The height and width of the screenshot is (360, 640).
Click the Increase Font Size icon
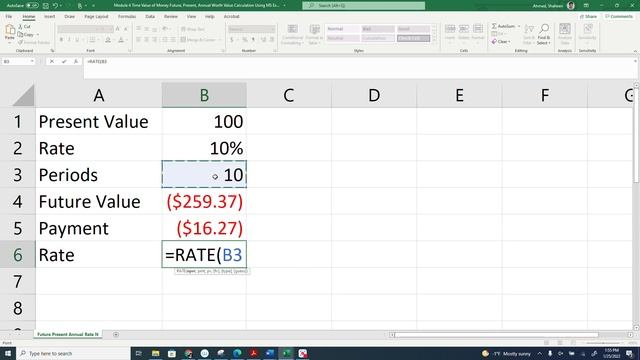118,29
